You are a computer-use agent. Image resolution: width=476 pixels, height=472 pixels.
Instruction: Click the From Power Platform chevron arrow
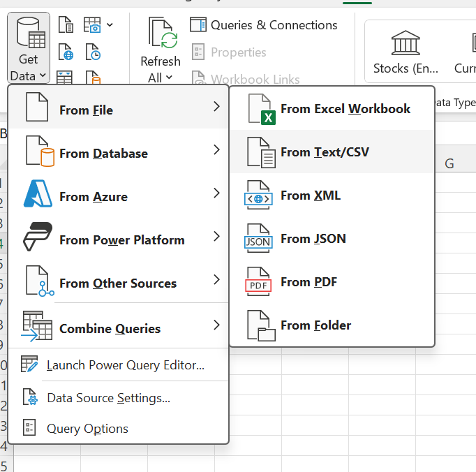(x=216, y=236)
